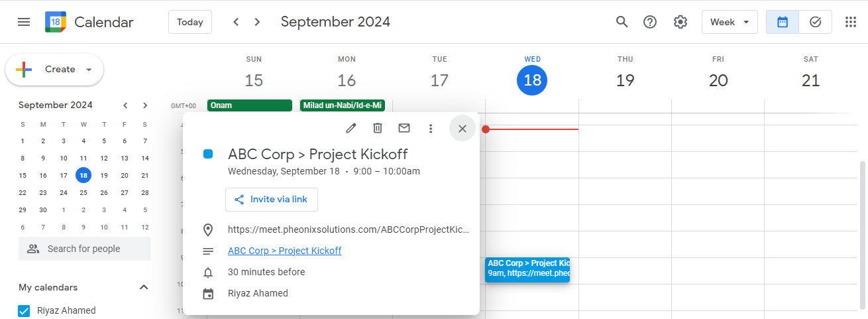Viewport: 868px width, 319px height.
Task: Switch to the Calendar view toggle
Action: (x=783, y=22)
